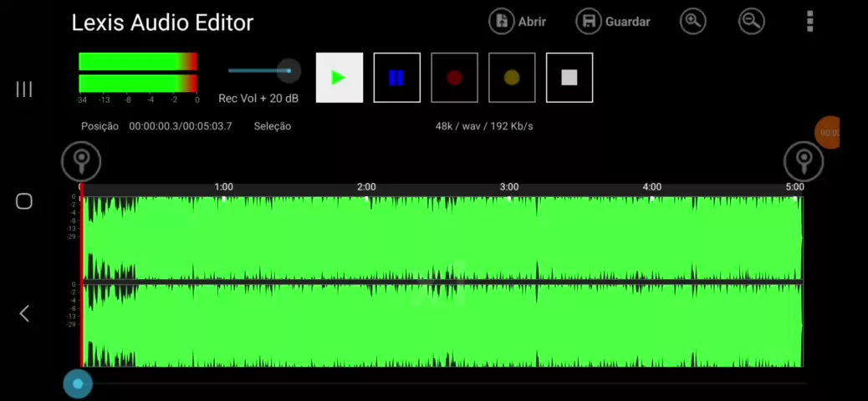
Task: Start recording with the red Record button
Action: [x=454, y=78]
